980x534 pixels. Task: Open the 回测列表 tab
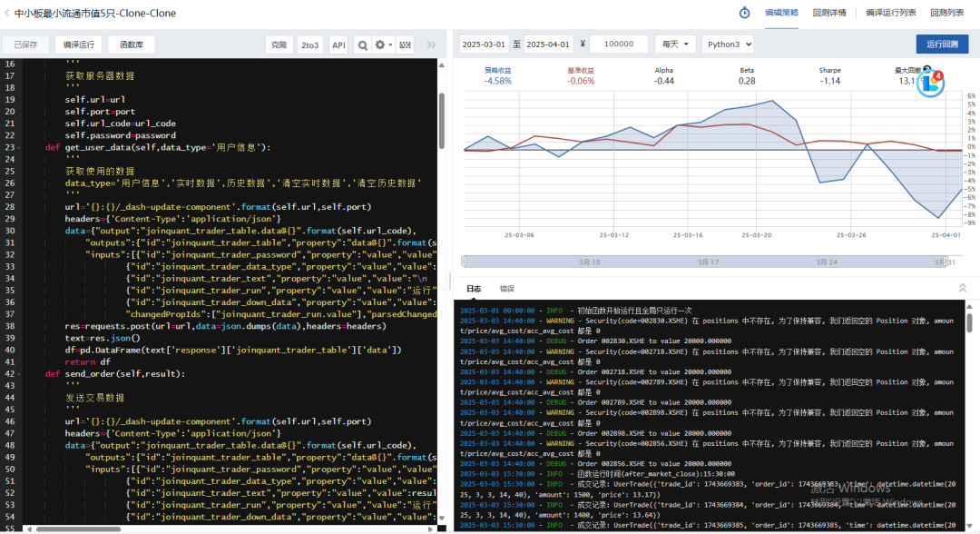point(946,13)
